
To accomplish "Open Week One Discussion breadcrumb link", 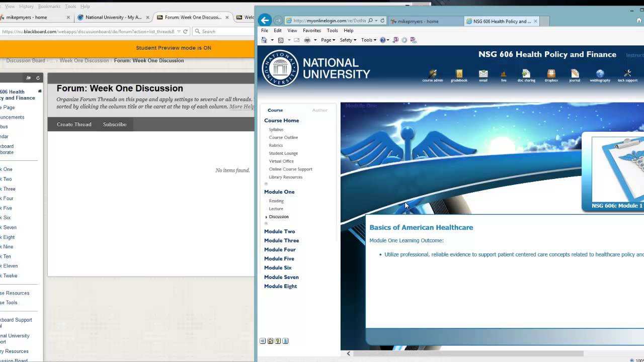I will (x=84, y=60).
